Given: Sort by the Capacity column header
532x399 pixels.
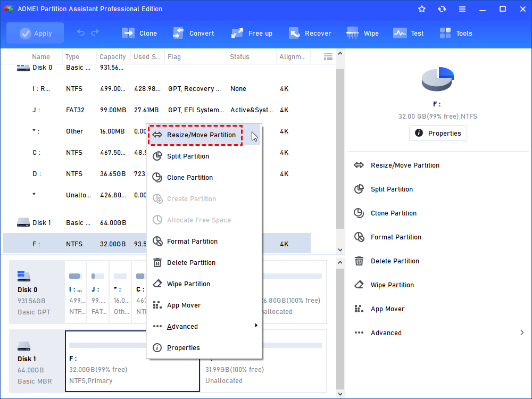Looking at the screenshot, I should 113,57.
